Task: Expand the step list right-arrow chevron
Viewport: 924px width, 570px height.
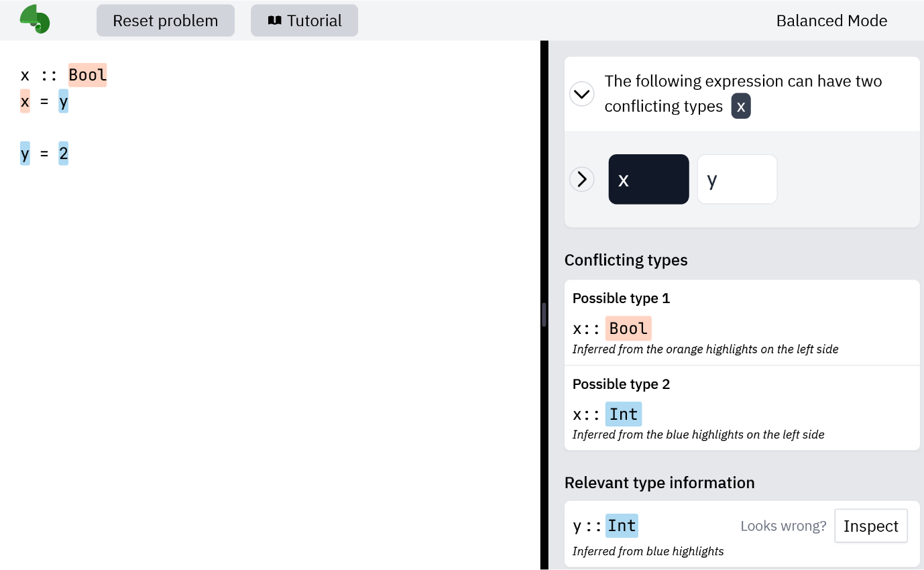Action: pos(581,179)
